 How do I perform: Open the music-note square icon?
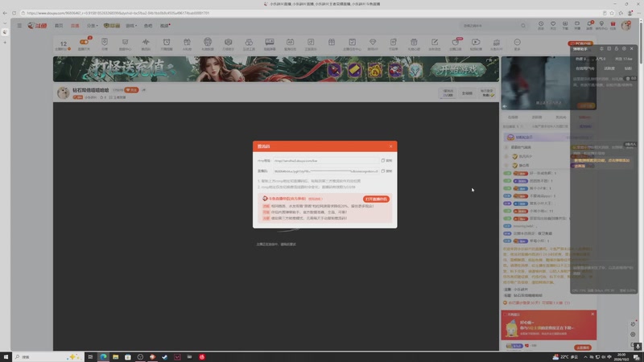[x=311, y=43]
